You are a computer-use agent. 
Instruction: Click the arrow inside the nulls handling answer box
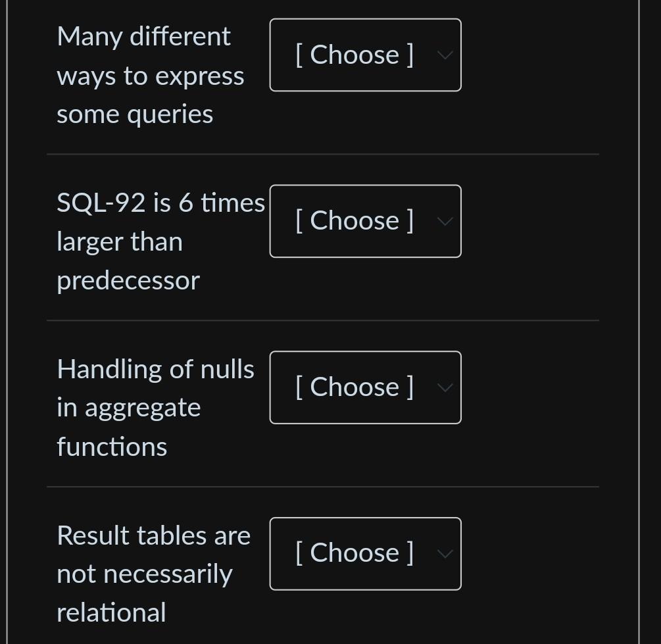pyautogui.click(x=445, y=387)
